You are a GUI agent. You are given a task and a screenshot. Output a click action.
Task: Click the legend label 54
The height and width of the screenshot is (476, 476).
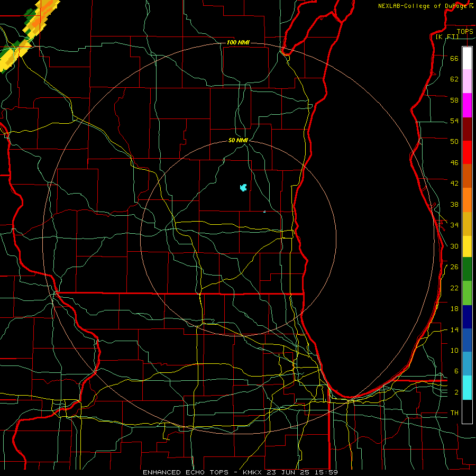454,121
